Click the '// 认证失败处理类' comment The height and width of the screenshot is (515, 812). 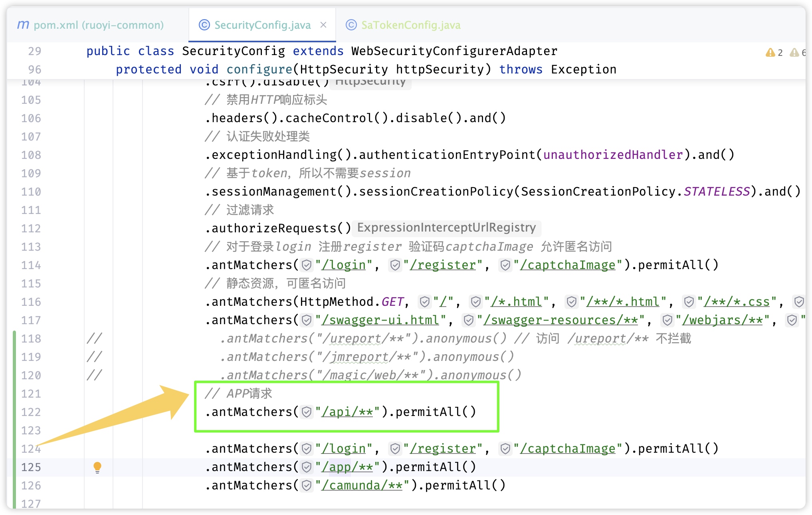pyautogui.click(x=257, y=137)
